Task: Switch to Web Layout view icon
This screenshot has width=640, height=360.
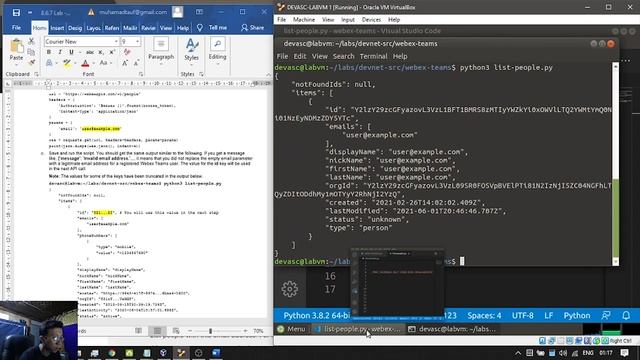Action: point(176,331)
